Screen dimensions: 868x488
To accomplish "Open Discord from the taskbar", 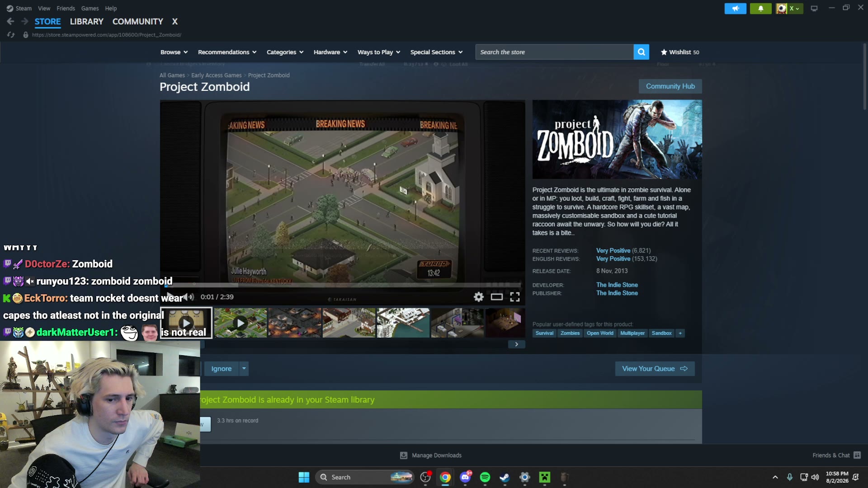I will pyautogui.click(x=465, y=477).
